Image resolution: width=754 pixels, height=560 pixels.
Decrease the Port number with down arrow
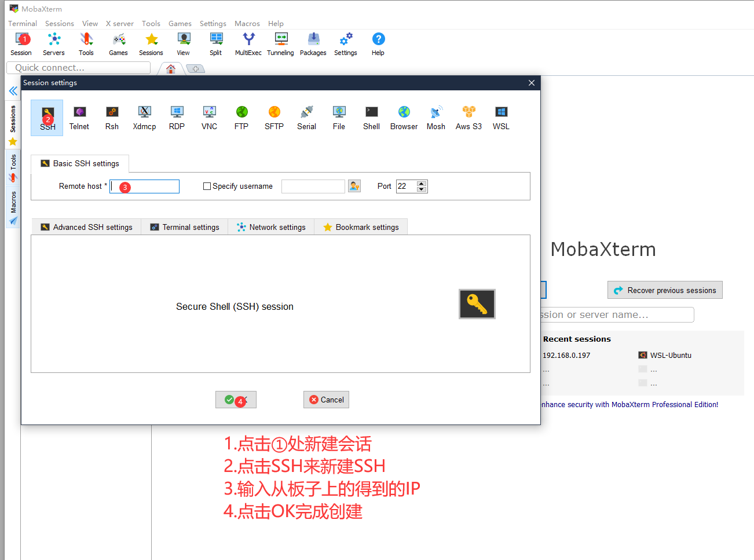click(x=422, y=189)
